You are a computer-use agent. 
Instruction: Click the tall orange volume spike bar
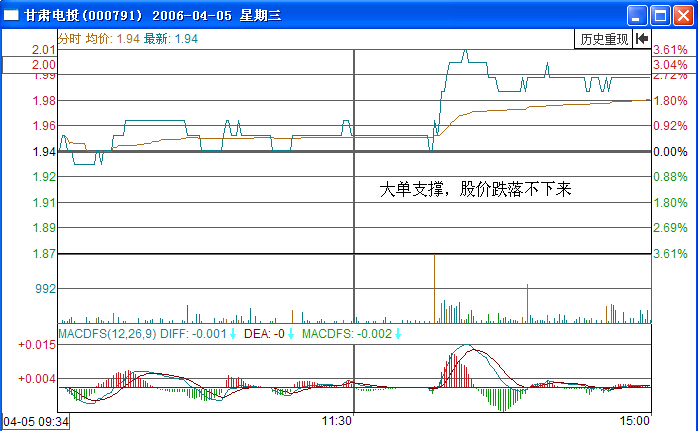tap(434, 288)
